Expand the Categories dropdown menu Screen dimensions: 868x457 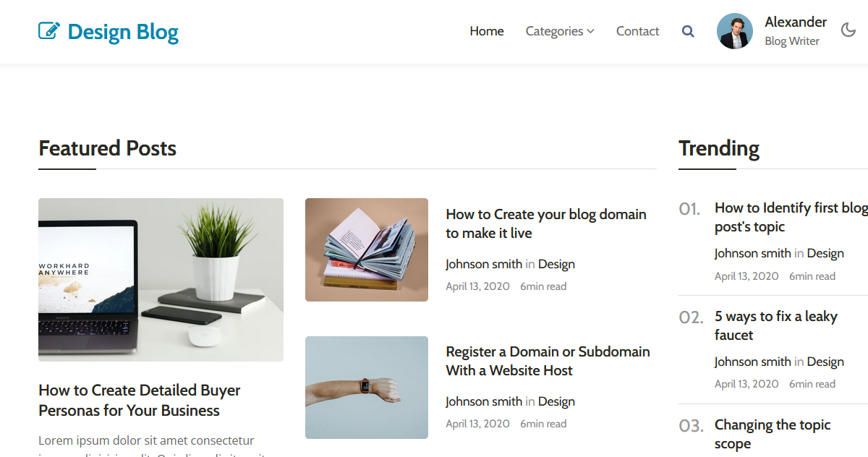point(559,31)
